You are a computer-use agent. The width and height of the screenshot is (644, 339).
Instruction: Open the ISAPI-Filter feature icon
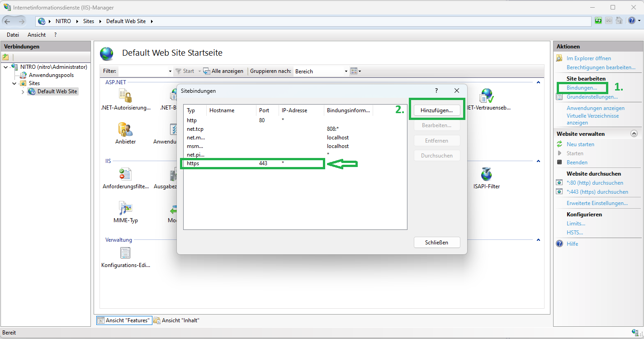point(486,173)
